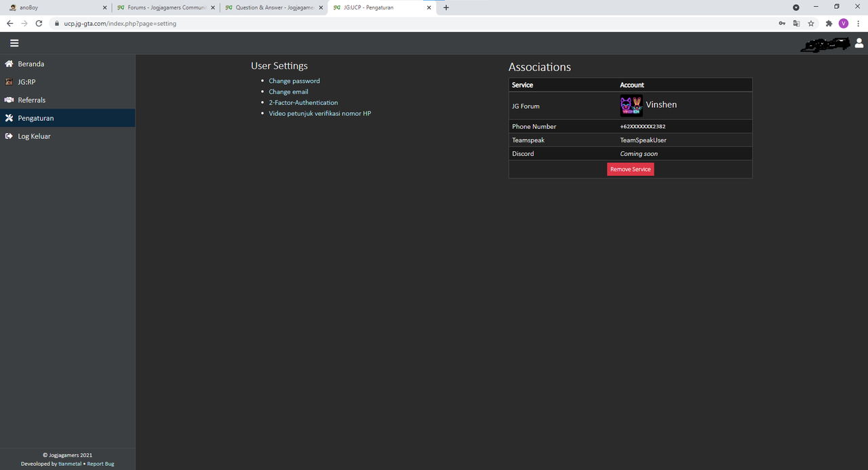This screenshot has width=868, height=470.
Task: Bookmark this page with the star icon
Action: (811, 23)
